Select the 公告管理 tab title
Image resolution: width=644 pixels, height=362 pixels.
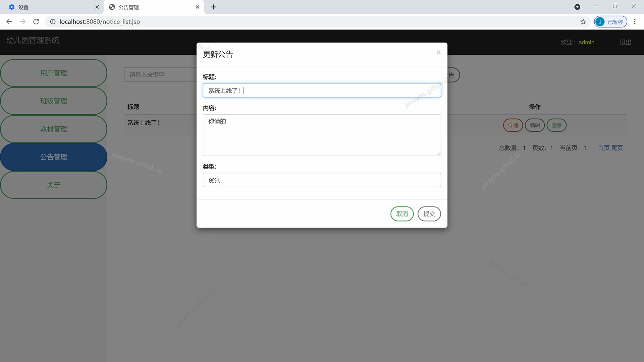129,7
